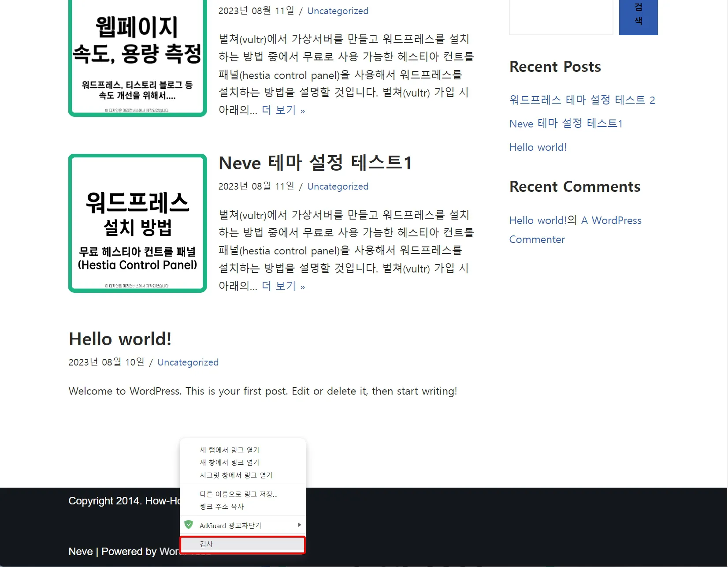
Task: Click the AdGuard shield icon in context menu
Action: click(x=189, y=525)
